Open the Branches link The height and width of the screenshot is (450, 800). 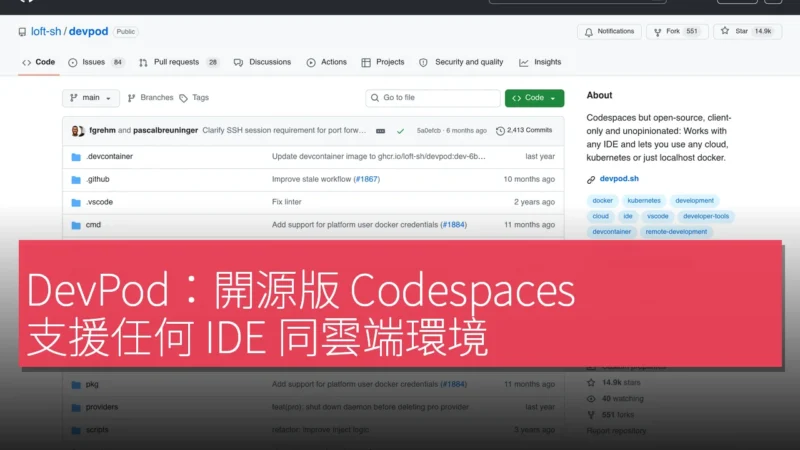point(151,98)
